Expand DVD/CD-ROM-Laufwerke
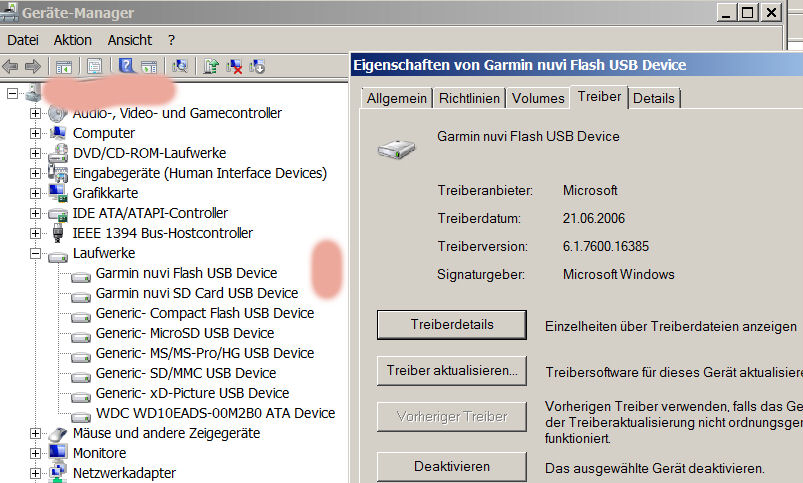803x483 pixels. pyautogui.click(x=35, y=153)
